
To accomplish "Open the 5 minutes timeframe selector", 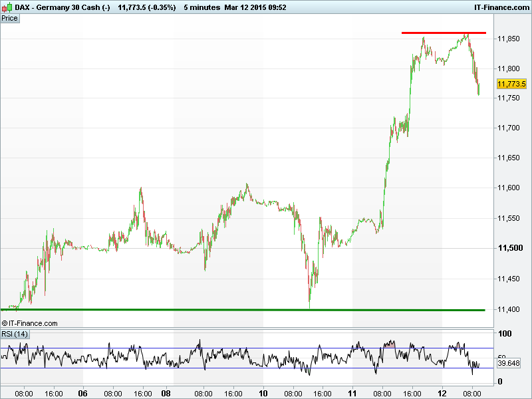I will tap(202, 7).
